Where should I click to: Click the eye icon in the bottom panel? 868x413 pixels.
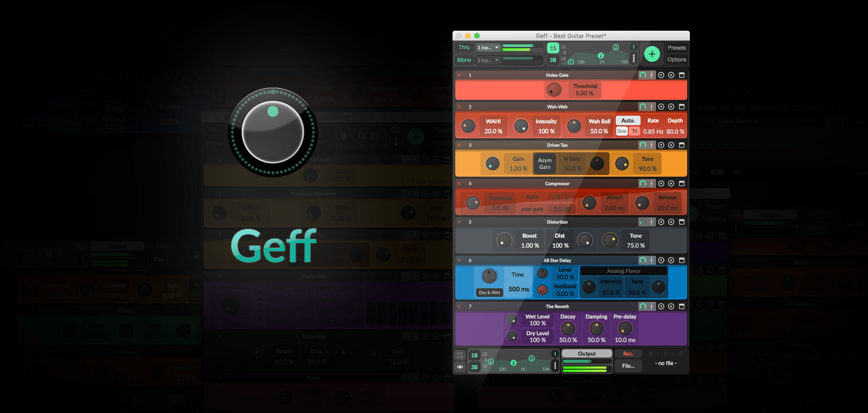tap(460, 367)
